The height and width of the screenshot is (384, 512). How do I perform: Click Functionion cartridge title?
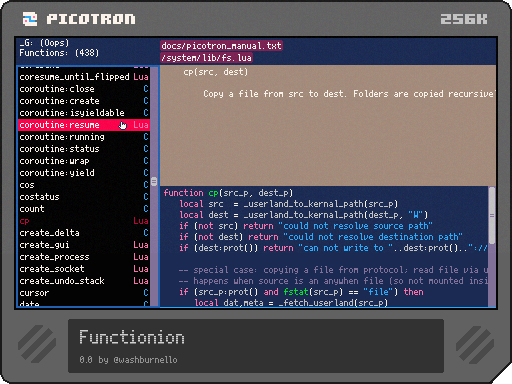tap(132, 337)
